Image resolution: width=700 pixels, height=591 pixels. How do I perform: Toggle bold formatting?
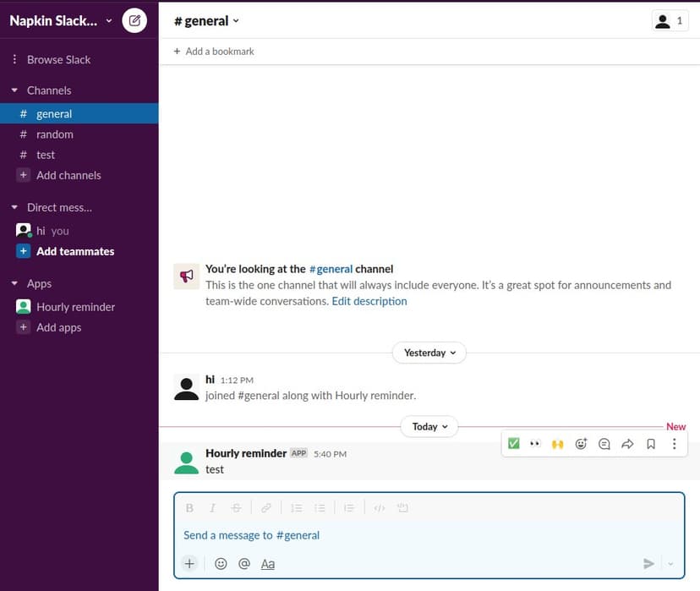point(189,508)
